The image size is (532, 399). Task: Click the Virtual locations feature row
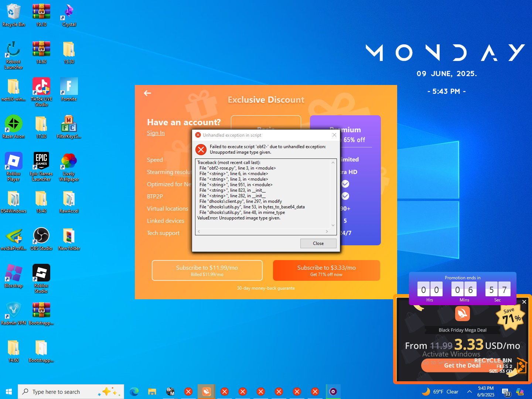pos(168,208)
